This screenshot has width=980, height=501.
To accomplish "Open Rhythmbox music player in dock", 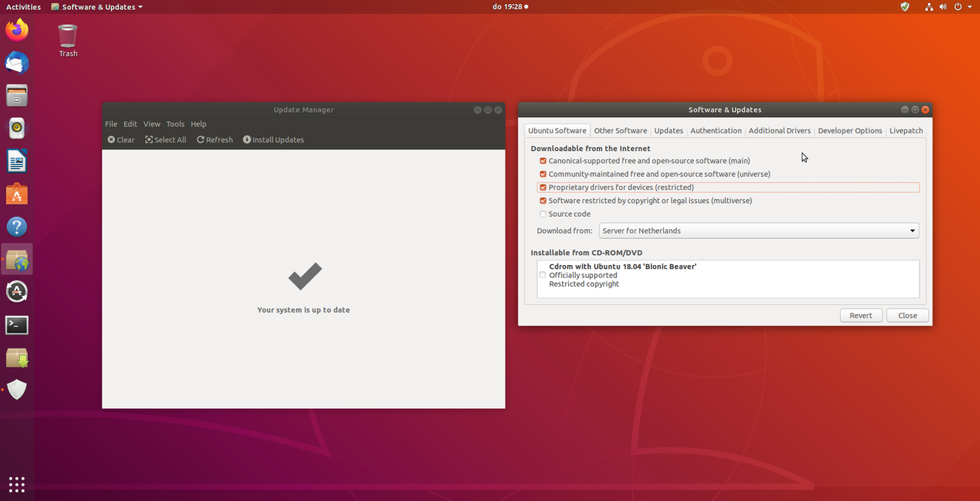I will (x=17, y=128).
